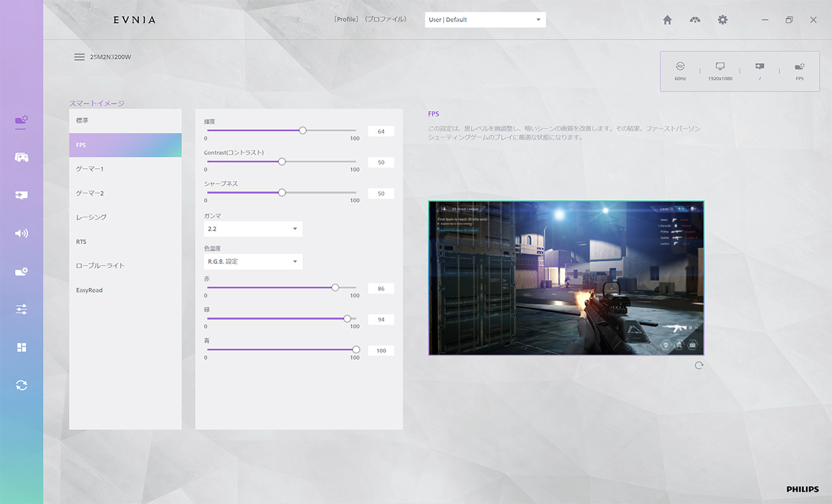This screenshot has width=832, height=504.
Task: Click the 25M2N3200W monitor model label
Action: (x=111, y=57)
